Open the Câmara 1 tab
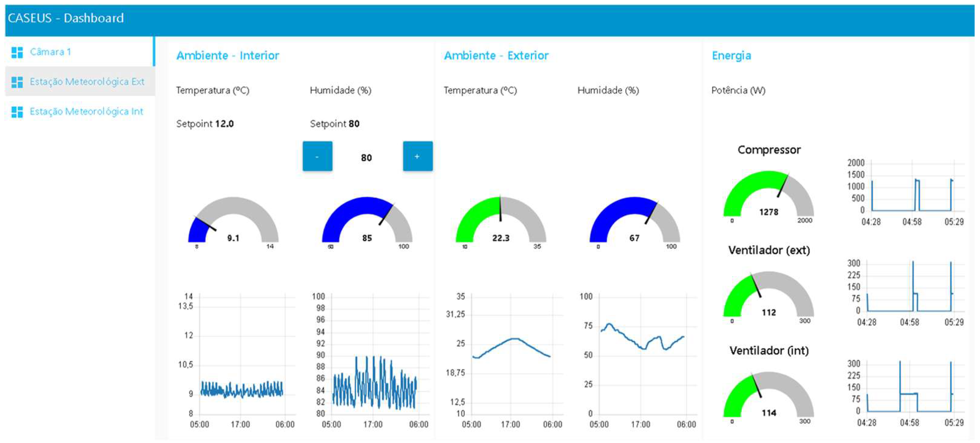 [x=51, y=52]
